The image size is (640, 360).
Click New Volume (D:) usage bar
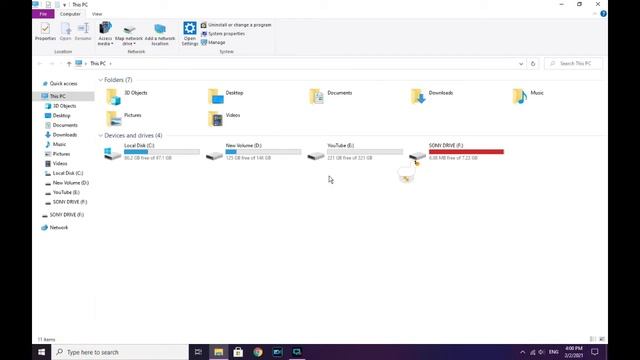(x=263, y=152)
